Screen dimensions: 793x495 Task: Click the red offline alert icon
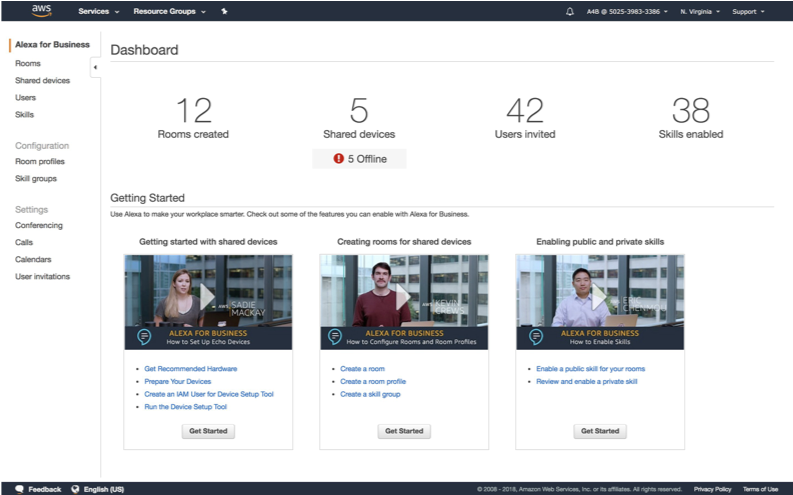pos(338,159)
